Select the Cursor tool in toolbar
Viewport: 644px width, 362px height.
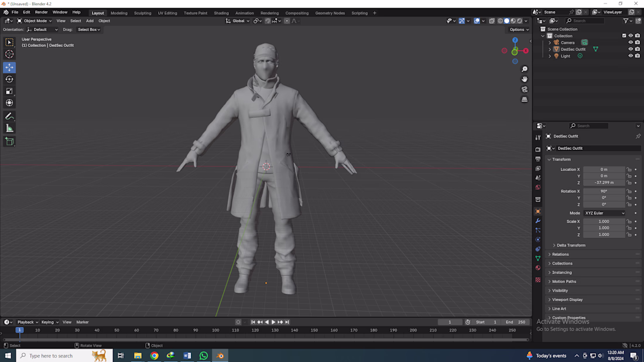click(x=9, y=54)
